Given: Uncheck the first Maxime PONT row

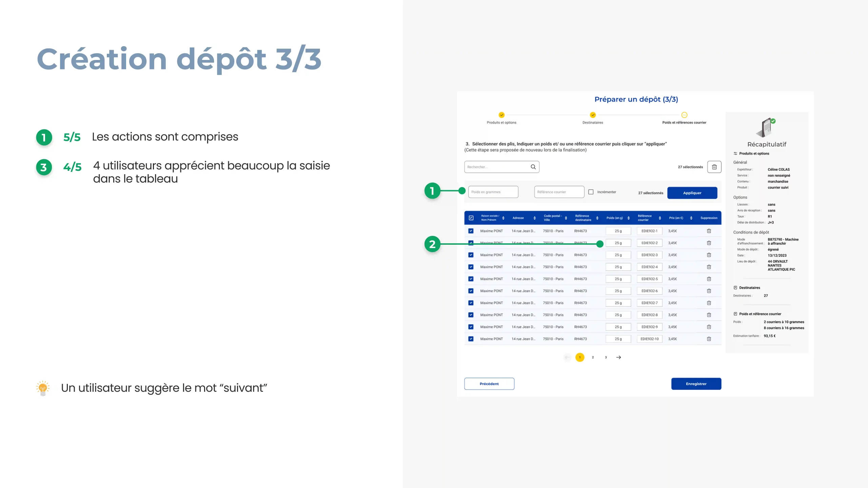Looking at the screenshot, I should (471, 231).
